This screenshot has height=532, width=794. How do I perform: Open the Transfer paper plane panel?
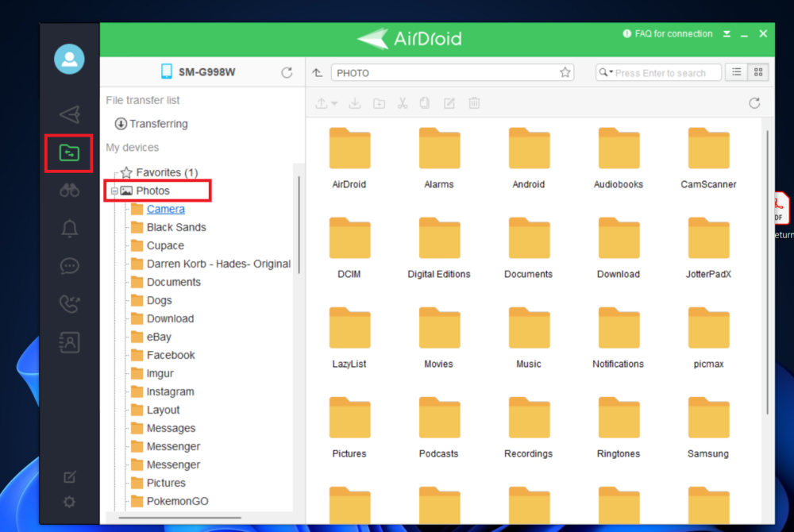click(69, 114)
